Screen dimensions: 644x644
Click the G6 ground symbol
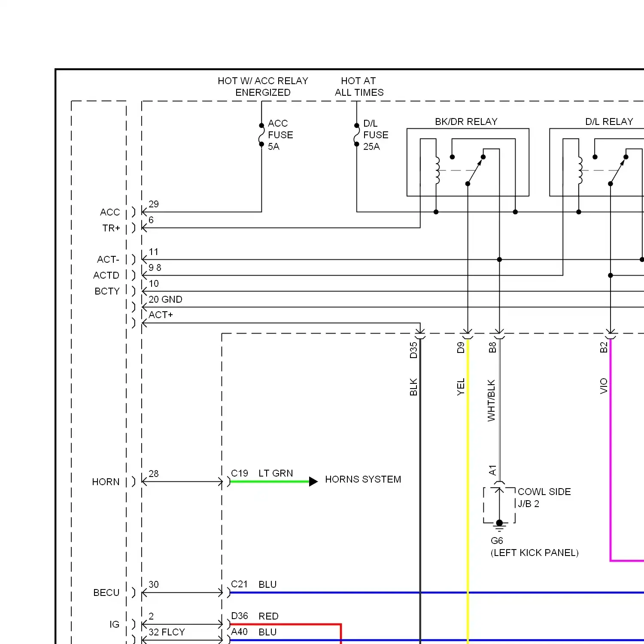(499, 525)
